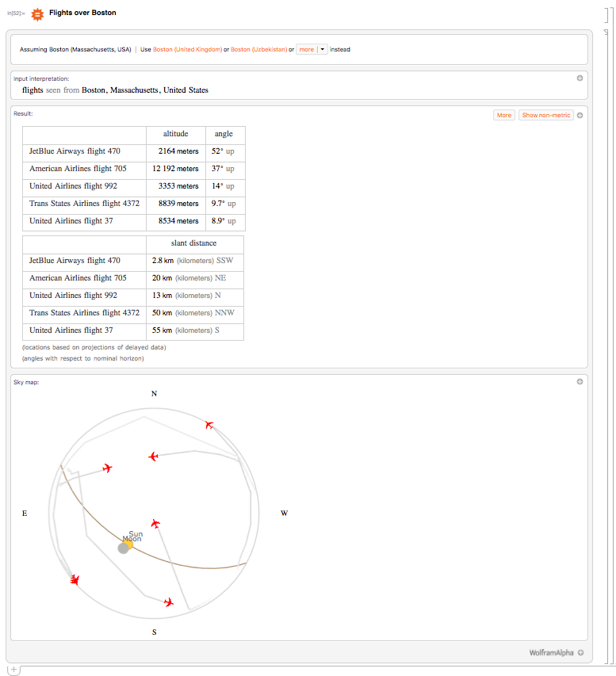Click the '3353 meters' altitude cell
This screenshot has height=676, width=616.
click(x=178, y=186)
